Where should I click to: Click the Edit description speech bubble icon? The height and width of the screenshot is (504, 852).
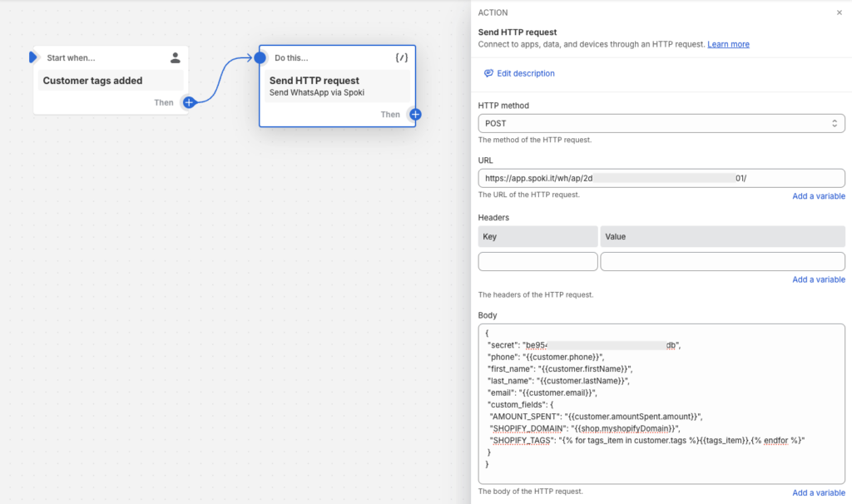coord(488,73)
